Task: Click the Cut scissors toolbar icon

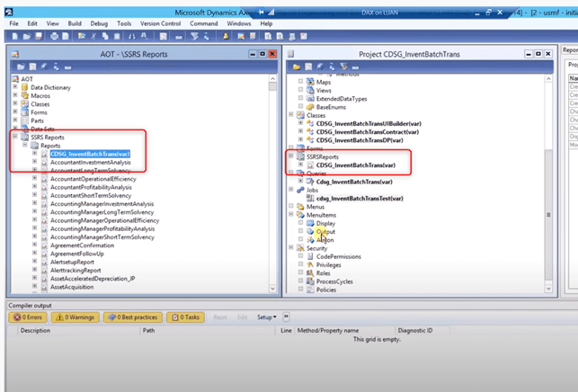Action: pos(93,36)
